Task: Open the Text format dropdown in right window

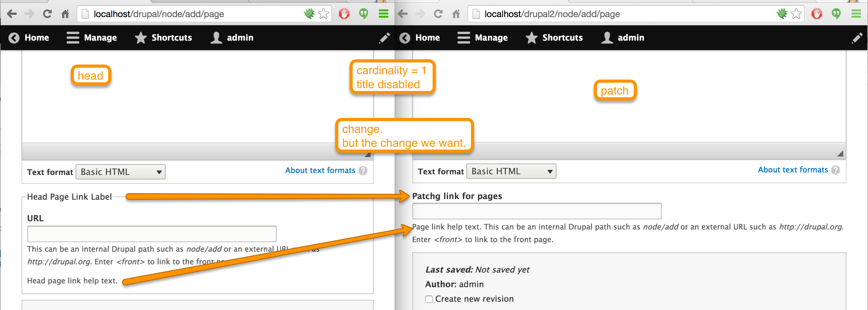Action: (511, 171)
